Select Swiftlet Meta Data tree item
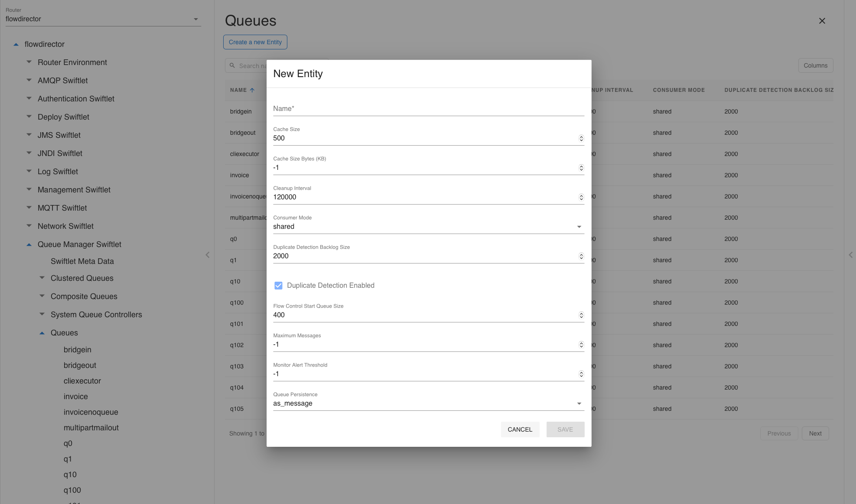The width and height of the screenshot is (856, 504). click(x=82, y=261)
